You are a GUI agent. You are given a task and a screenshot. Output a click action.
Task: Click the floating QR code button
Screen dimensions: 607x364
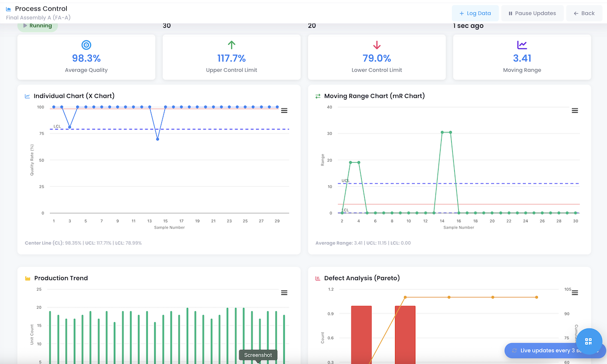(587, 342)
